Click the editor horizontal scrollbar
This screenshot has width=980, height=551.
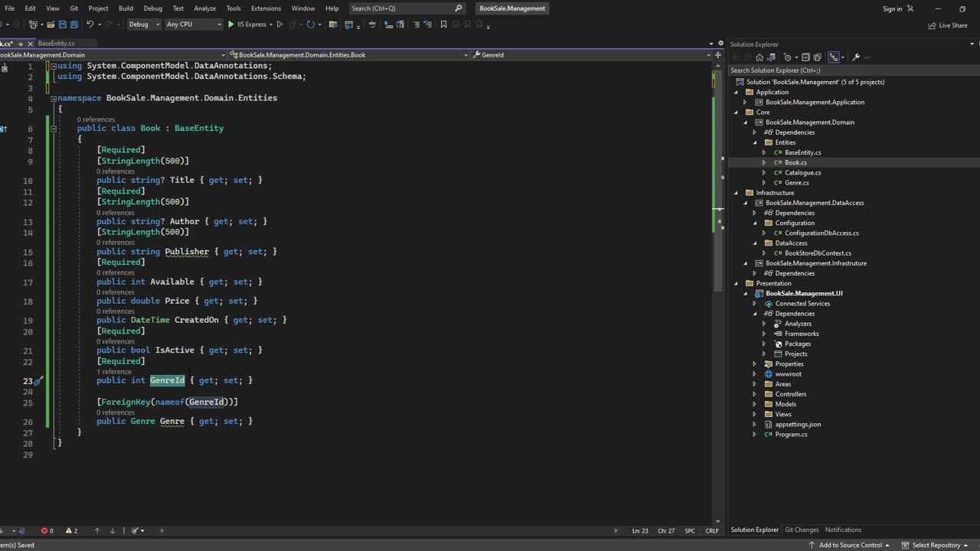tap(389, 530)
